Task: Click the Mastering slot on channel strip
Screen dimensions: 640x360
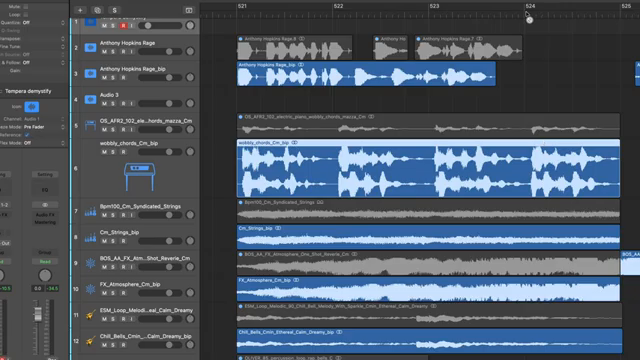Action: click(x=45, y=222)
